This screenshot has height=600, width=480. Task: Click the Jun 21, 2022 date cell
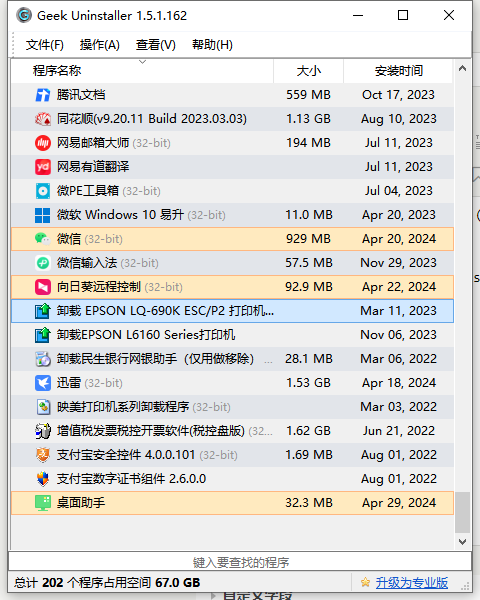[x=399, y=431]
